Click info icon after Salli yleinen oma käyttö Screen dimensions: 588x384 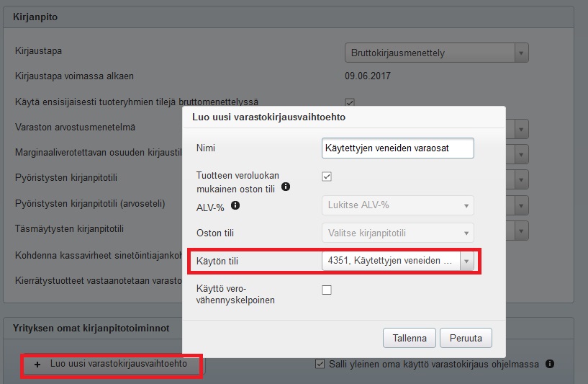coord(550,363)
